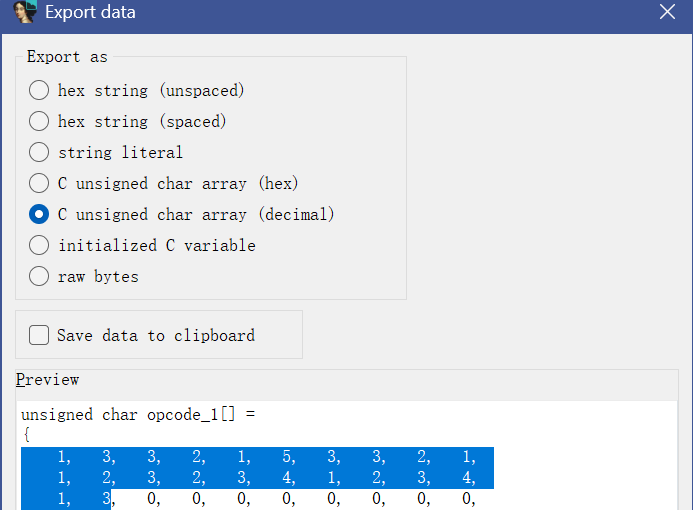Click the highlighted 3 in third row
Screen dimensions: 693x510
tap(106, 499)
